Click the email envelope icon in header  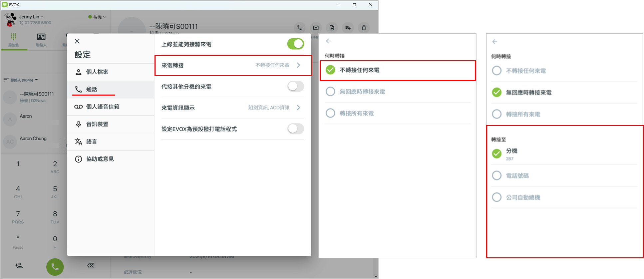pos(316,28)
